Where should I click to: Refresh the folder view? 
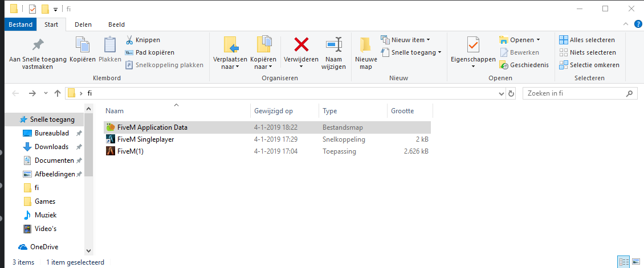pos(511,93)
